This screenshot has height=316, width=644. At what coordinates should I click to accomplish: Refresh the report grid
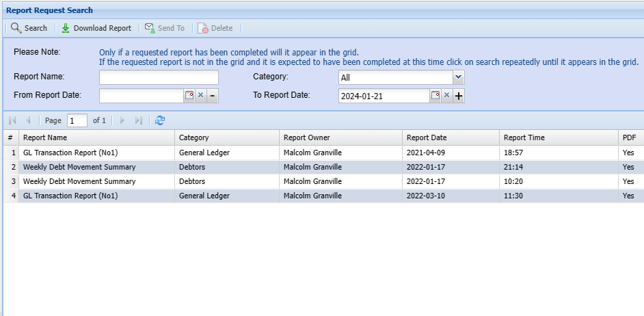click(x=160, y=120)
